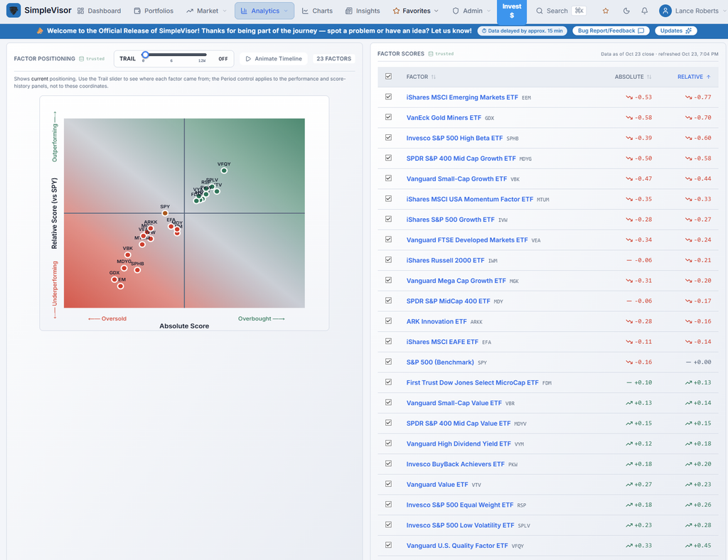This screenshot has width=728, height=560.
Task: Toggle SPDR S&P 400 Mid Cap Growth checkbox
Action: click(389, 158)
